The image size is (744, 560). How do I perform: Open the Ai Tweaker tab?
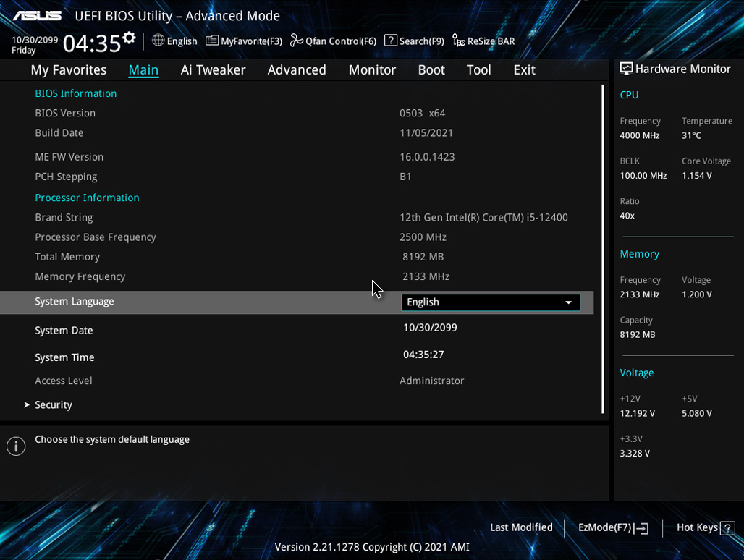point(213,69)
